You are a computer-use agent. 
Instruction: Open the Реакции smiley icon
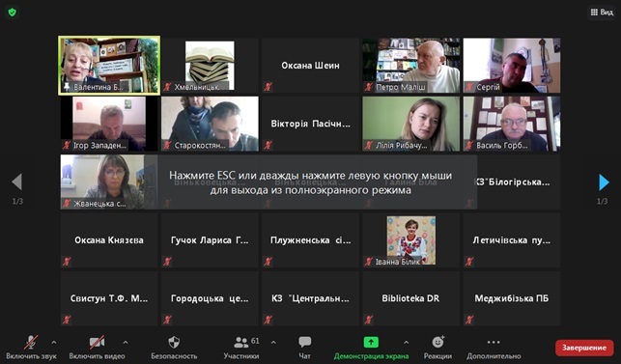pos(438,342)
